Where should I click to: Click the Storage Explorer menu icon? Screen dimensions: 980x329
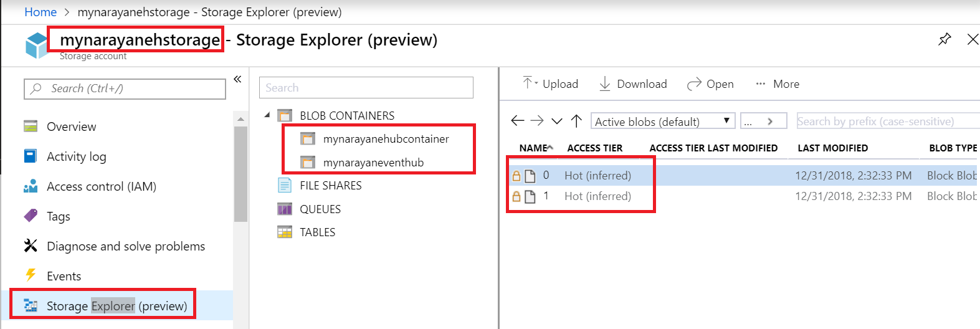pyautogui.click(x=31, y=305)
